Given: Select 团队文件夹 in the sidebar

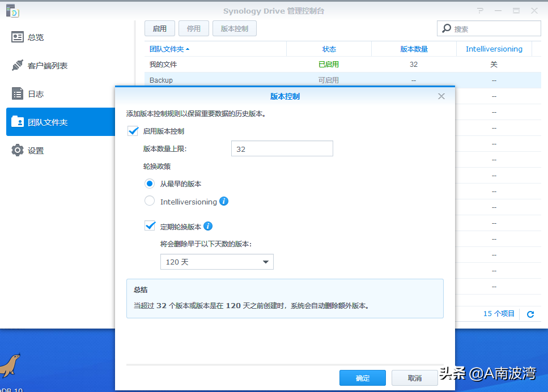Looking at the screenshot, I should tap(61, 122).
